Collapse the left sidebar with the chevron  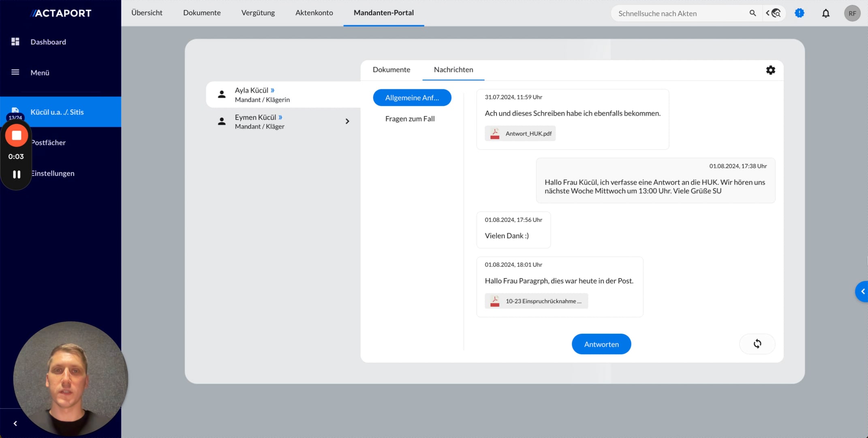[x=15, y=423]
